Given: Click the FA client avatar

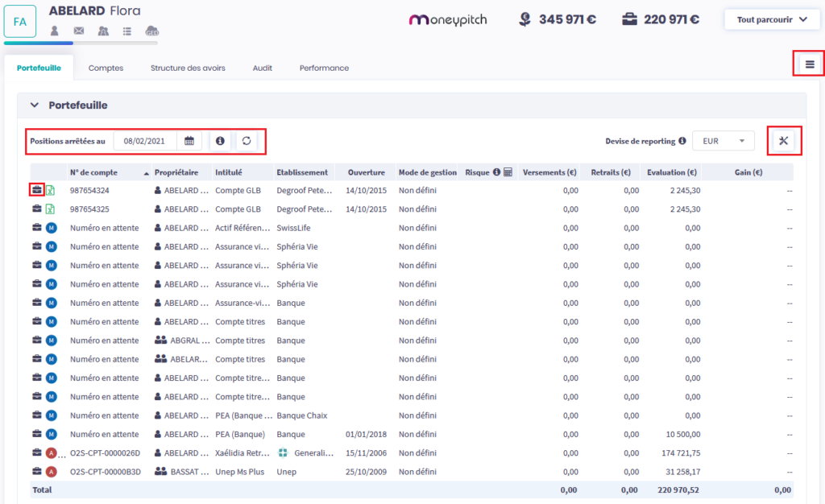Looking at the screenshot, I should 19,23.
